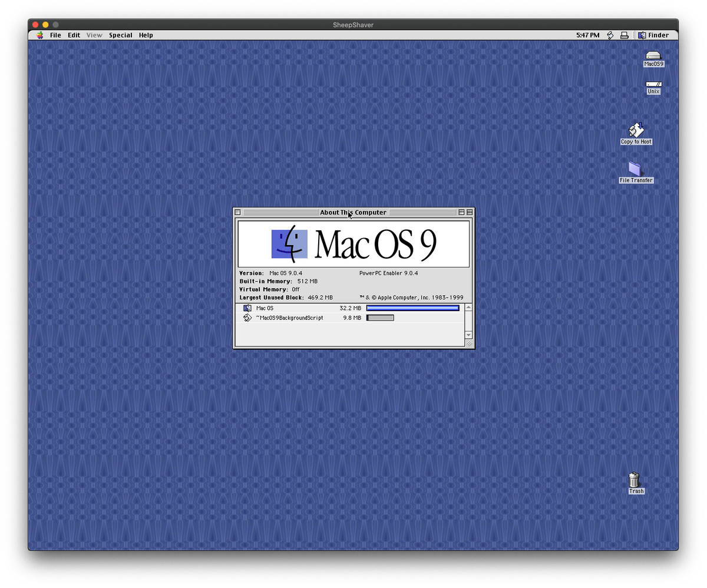Toggle the window collapse (windowshade) box
707x588 pixels.
click(470, 212)
